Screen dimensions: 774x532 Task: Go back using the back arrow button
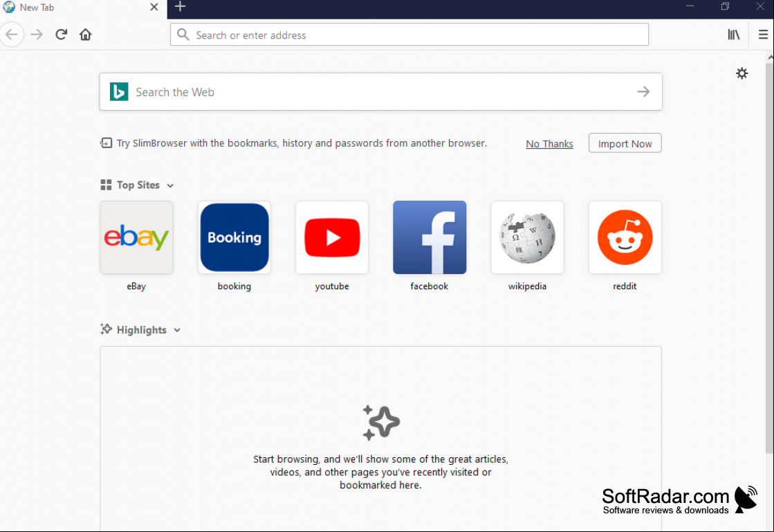11,35
